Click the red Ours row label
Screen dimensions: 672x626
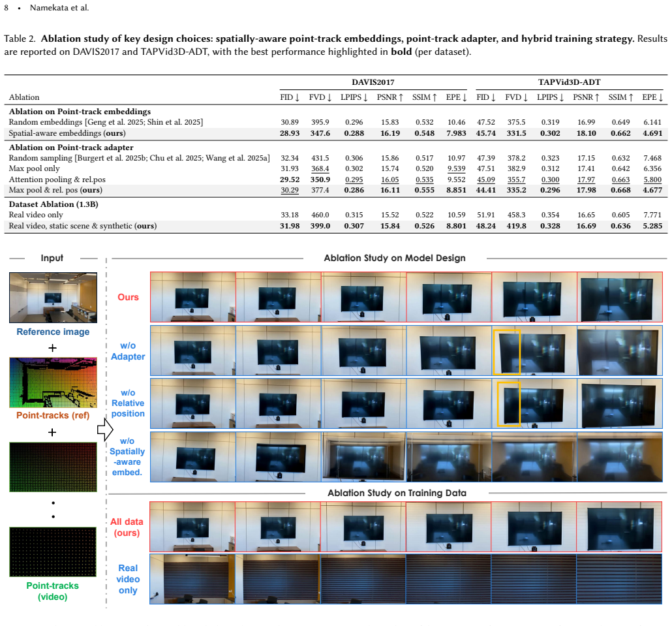pyautogui.click(x=128, y=297)
